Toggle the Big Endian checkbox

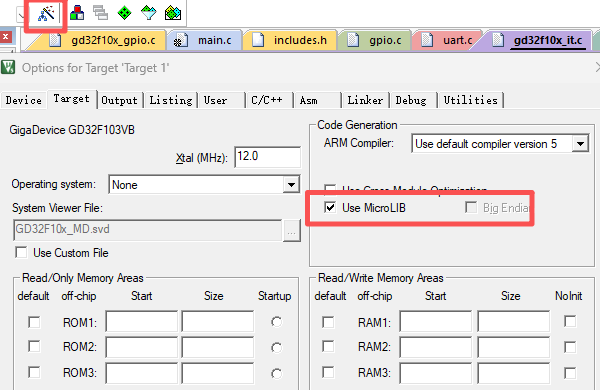coord(471,207)
